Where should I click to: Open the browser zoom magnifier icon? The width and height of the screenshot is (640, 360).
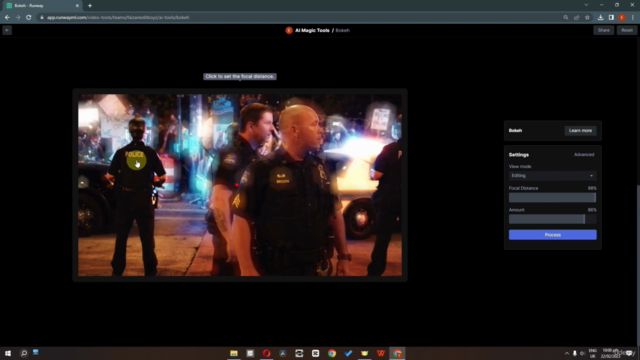pyautogui.click(x=566, y=18)
